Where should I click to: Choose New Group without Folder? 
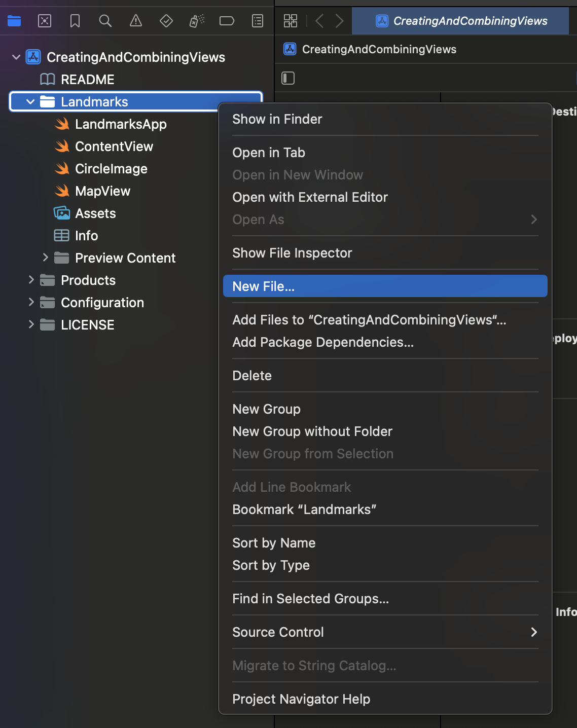point(385,431)
